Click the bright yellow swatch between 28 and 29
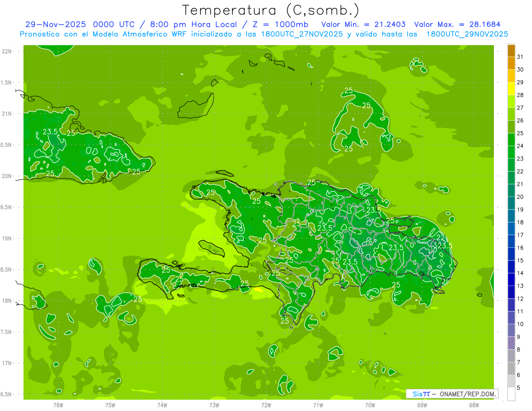This screenshot has height=411, width=532. point(511,89)
